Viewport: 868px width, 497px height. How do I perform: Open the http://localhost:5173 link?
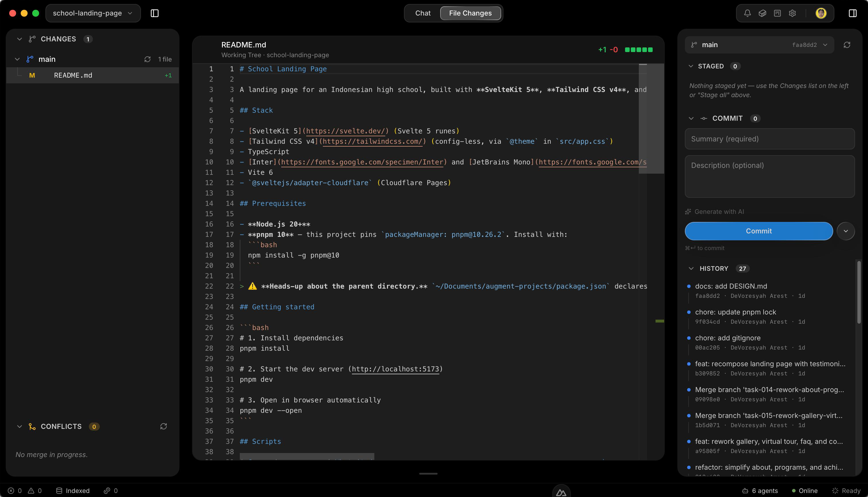pos(395,369)
